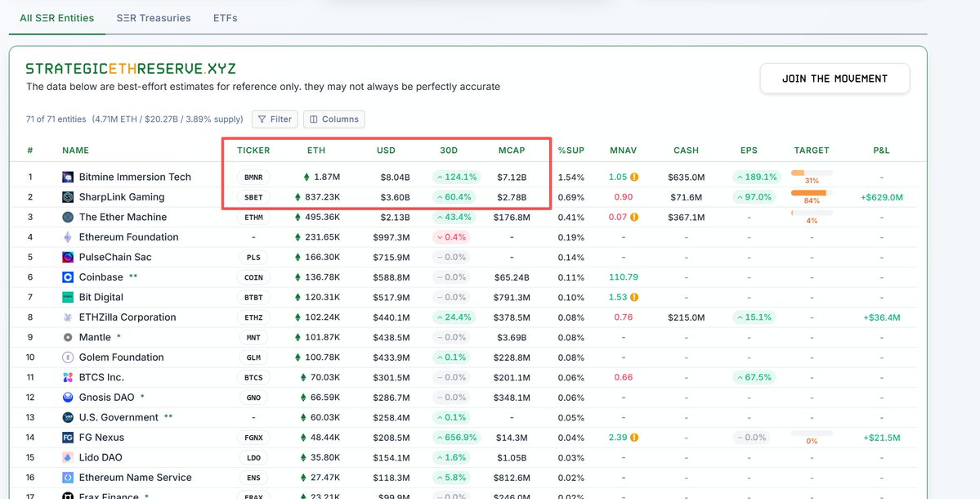Screen dimensions: 980x499
Task: Click the ETHM ticker badge
Action: (x=253, y=217)
